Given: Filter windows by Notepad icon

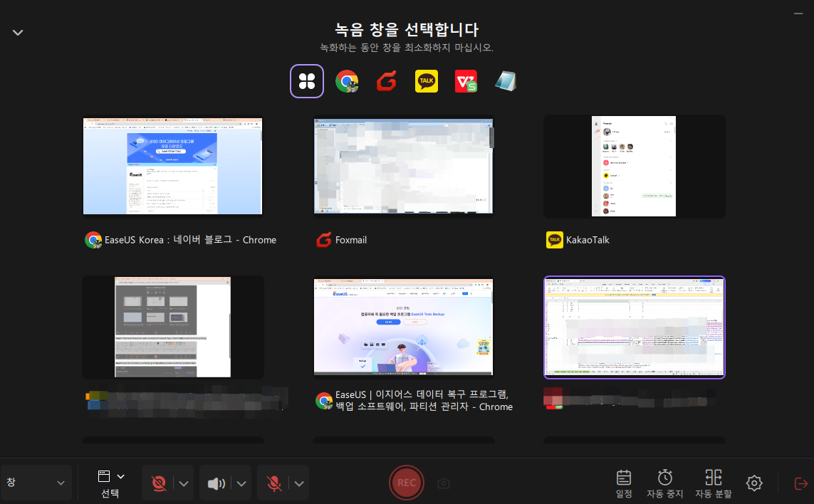Looking at the screenshot, I should (506, 81).
